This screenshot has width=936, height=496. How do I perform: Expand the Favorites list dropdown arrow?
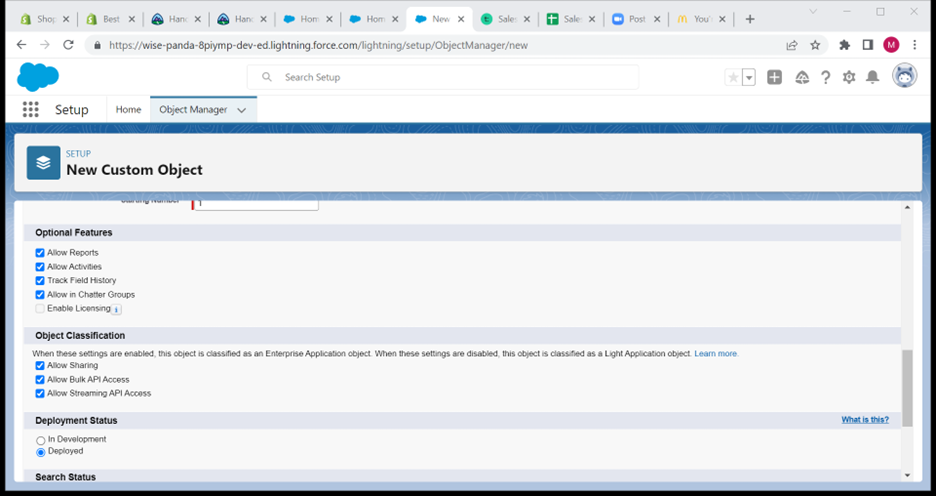749,77
